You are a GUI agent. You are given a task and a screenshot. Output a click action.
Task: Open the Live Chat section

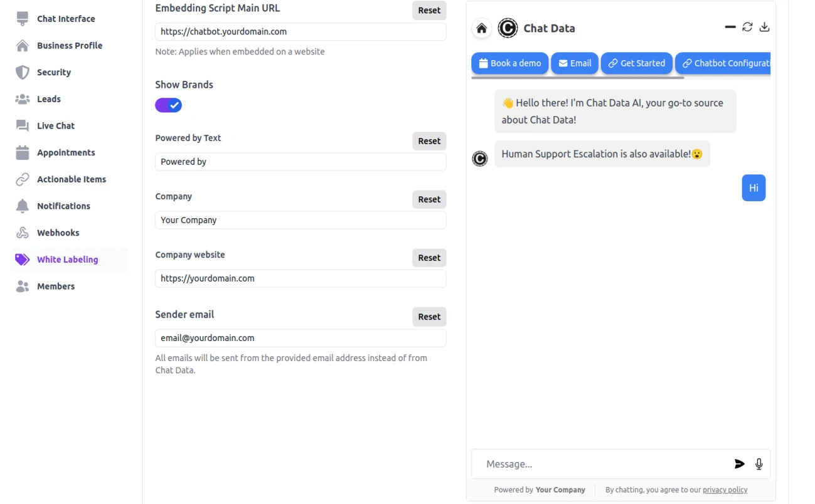(x=55, y=125)
